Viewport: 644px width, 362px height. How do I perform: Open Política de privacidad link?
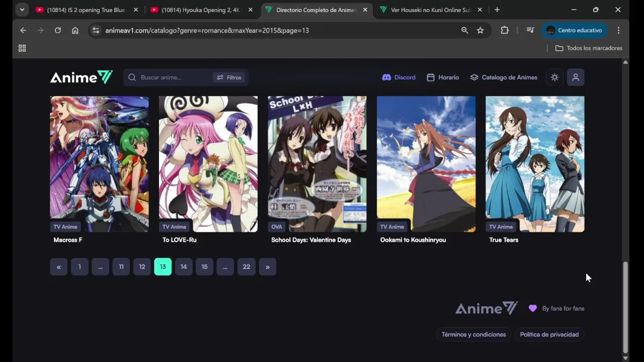click(x=549, y=334)
